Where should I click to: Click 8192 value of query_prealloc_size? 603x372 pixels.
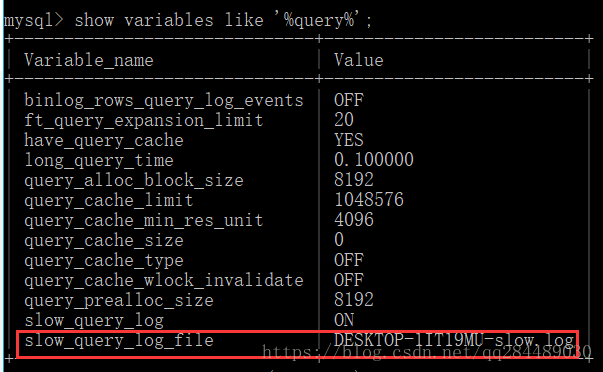[354, 300]
